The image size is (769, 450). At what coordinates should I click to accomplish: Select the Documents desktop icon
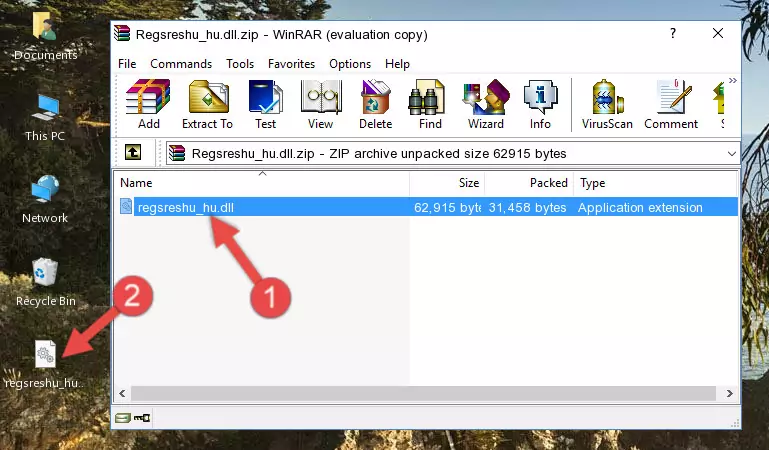click(x=45, y=37)
